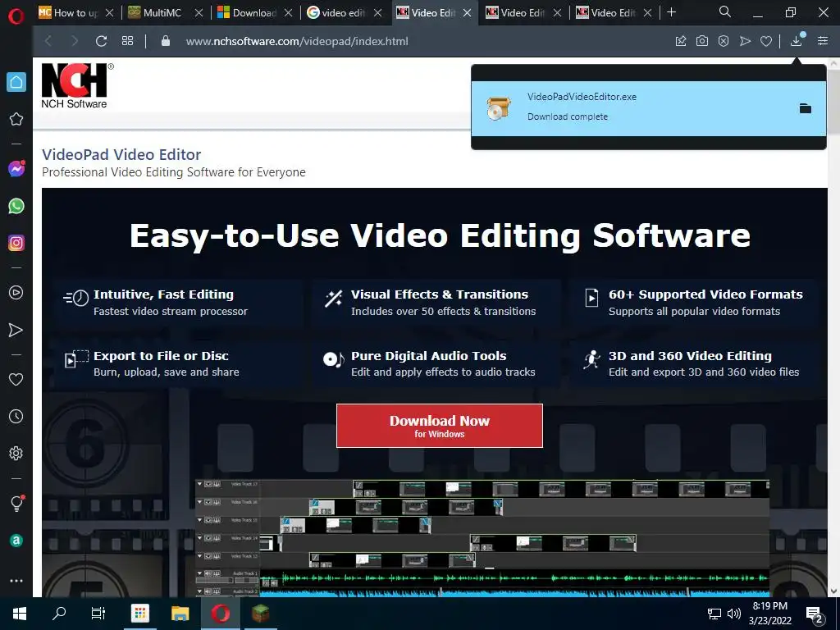Open the Speed Dial grid button
The image size is (840, 630).
[127, 41]
